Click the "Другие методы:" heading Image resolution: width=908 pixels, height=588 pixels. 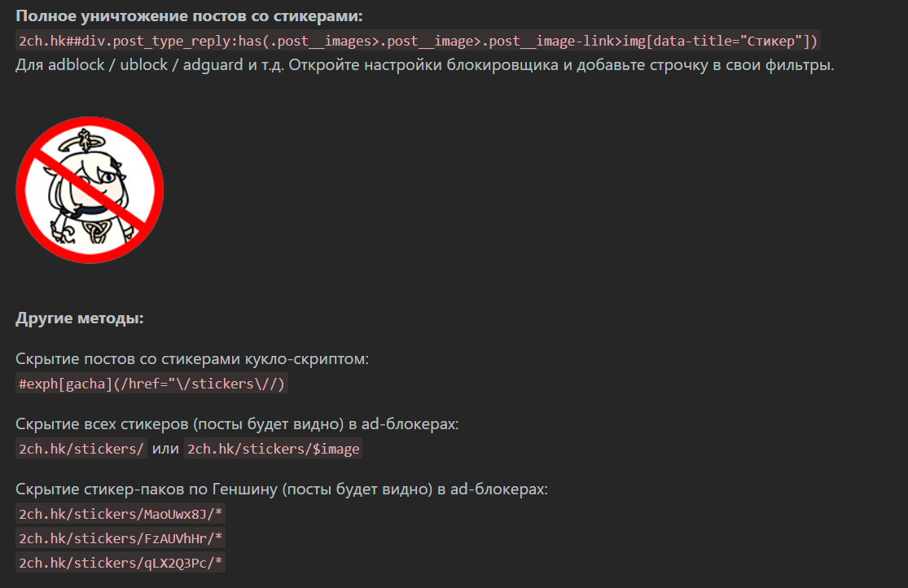[80, 318]
